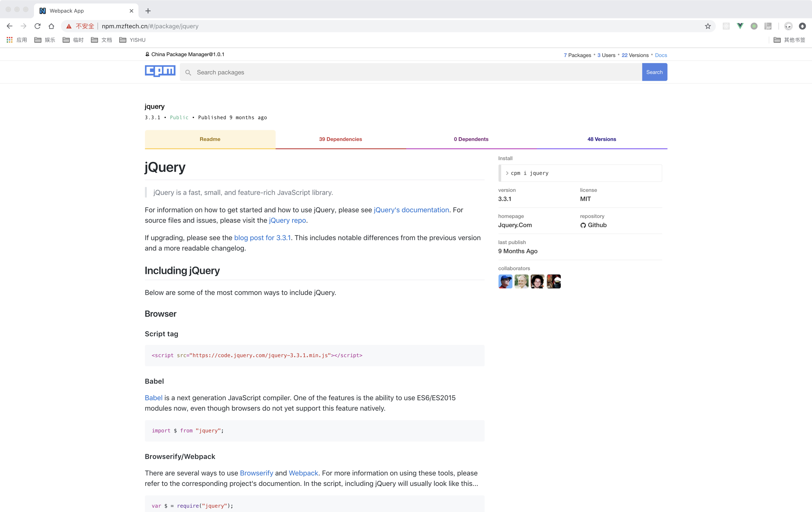812x512 pixels.
Task: Click the Search button
Action: [x=654, y=72]
